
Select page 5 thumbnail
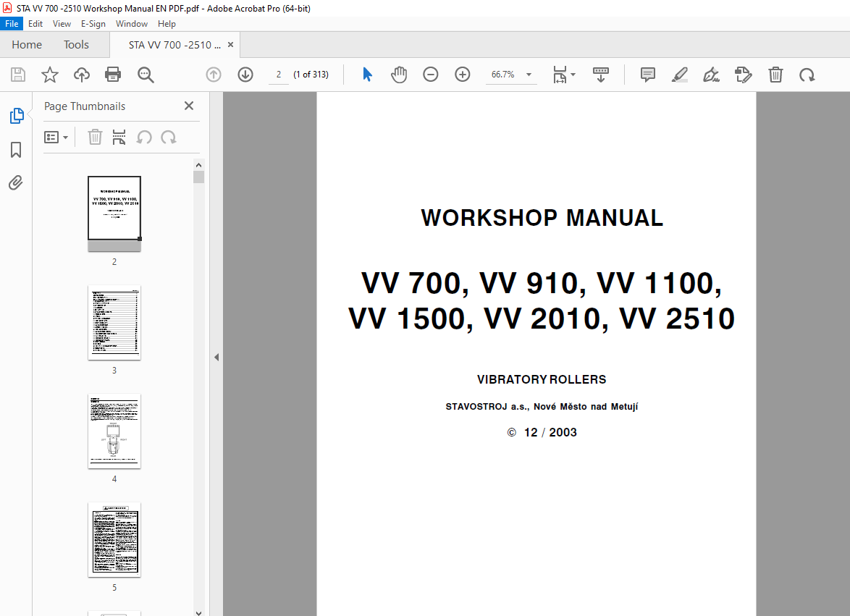click(114, 539)
